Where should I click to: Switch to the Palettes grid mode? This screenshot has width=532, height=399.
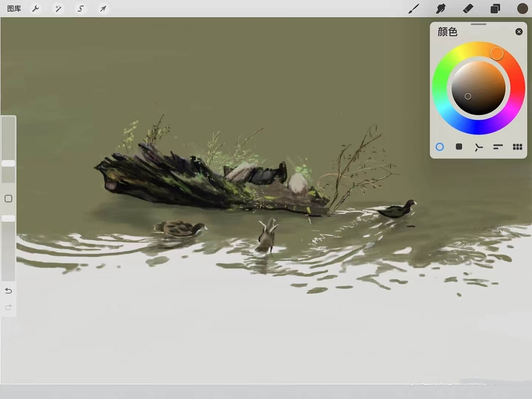point(517,147)
